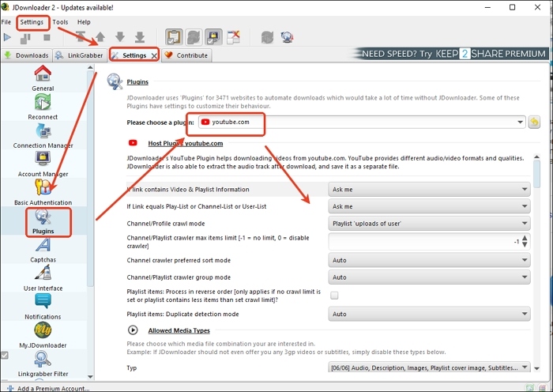This screenshot has height=392, width=553.
Task: Switch to the Downloads tab
Action: [27, 55]
